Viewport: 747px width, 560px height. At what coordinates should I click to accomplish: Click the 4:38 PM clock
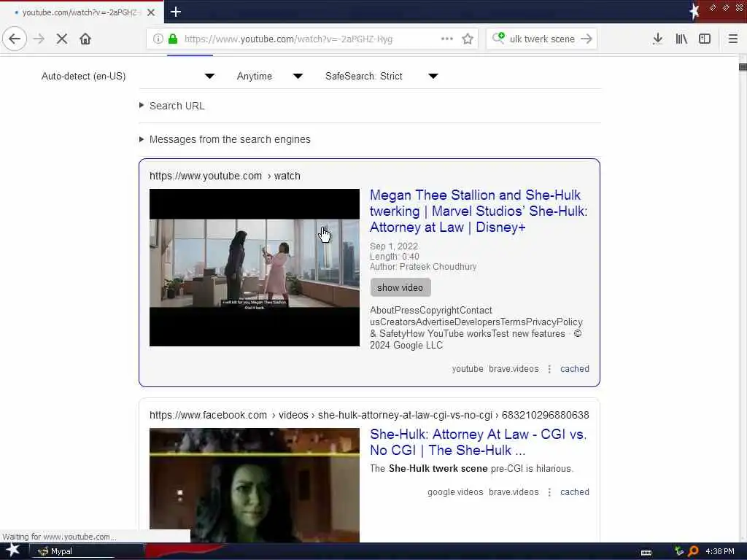point(720,551)
